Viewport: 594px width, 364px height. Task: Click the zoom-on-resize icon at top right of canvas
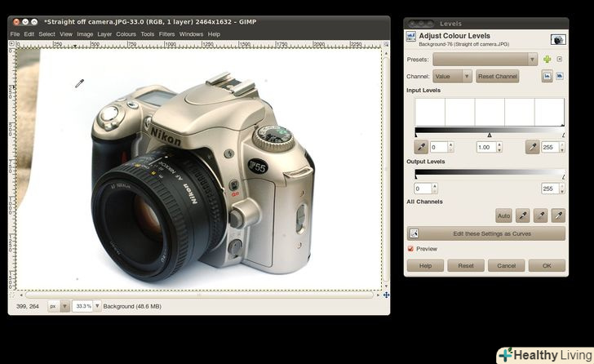point(386,44)
